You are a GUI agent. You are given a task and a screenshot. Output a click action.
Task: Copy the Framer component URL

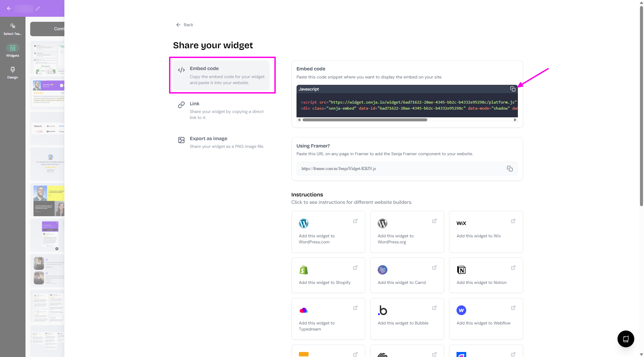point(509,169)
